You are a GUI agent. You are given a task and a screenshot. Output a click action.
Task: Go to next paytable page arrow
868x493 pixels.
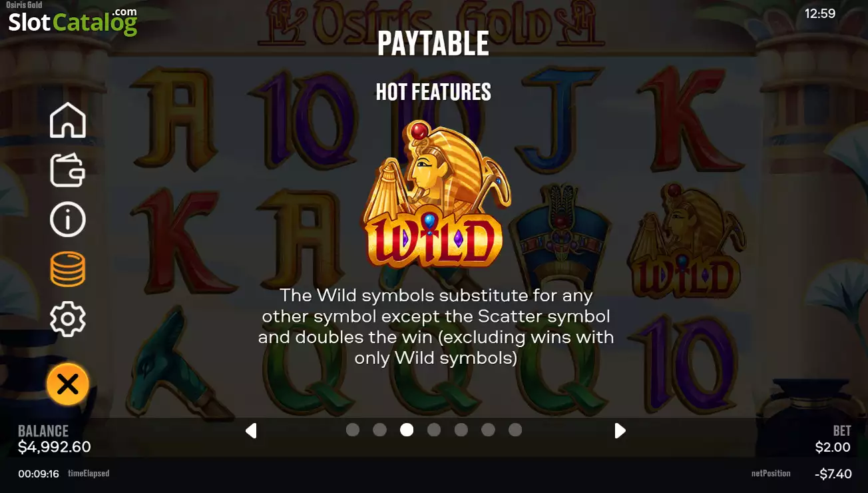620,430
